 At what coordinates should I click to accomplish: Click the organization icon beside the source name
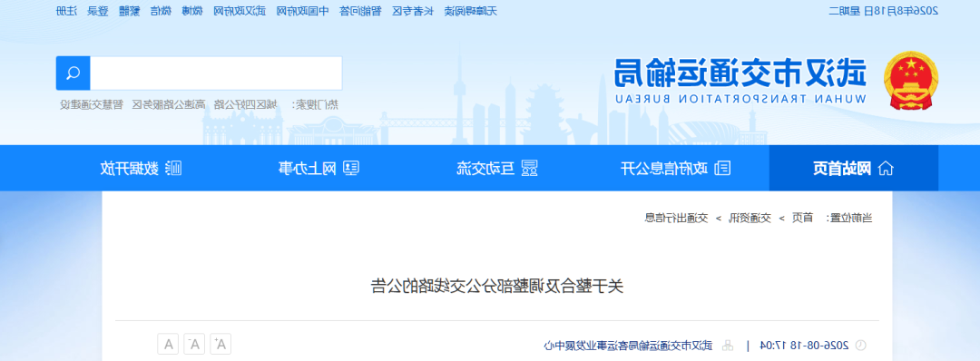[727, 345]
